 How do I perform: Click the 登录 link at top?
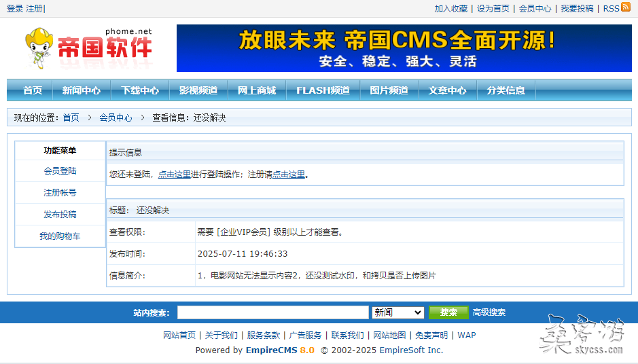coord(15,9)
